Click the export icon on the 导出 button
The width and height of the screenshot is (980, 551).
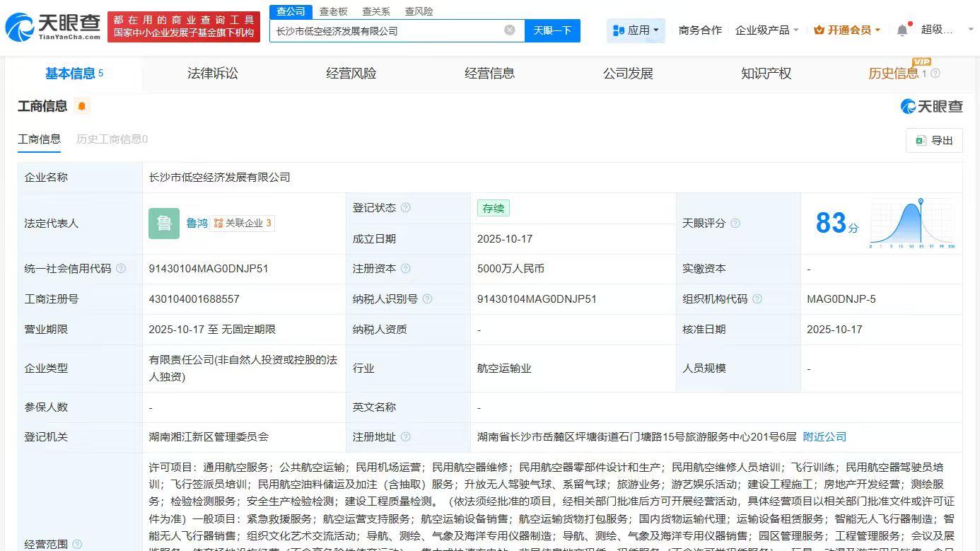coord(921,140)
